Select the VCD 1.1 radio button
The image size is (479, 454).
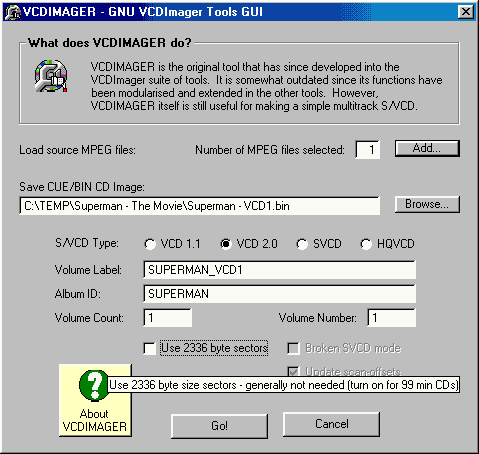pyautogui.click(x=150, y=244)
